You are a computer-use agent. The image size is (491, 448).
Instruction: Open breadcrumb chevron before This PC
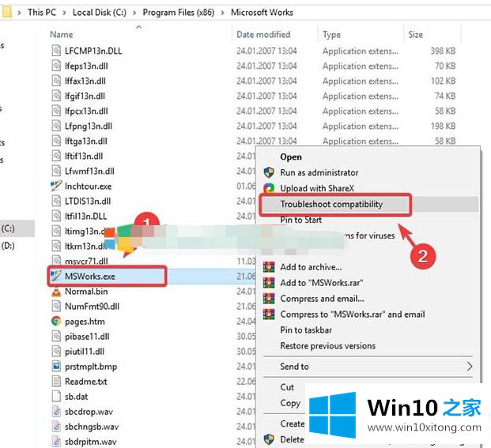click(20, 13)
